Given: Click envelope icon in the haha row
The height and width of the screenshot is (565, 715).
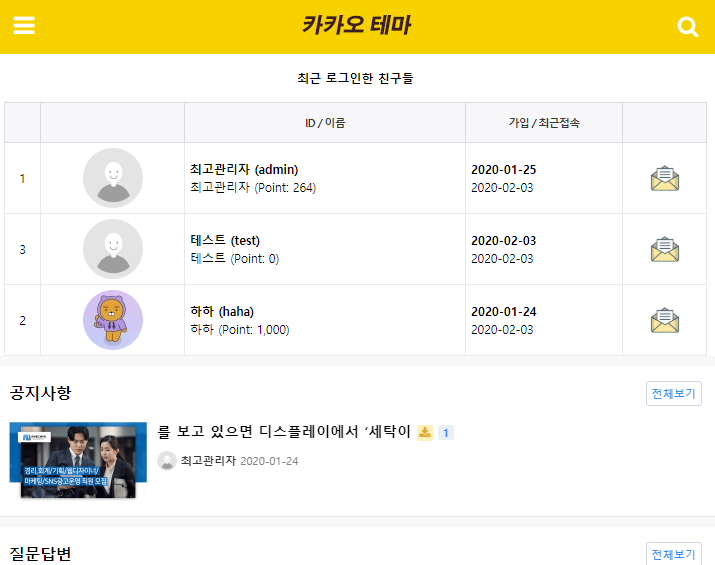Looking at the screenshot, I should [664, 320].
